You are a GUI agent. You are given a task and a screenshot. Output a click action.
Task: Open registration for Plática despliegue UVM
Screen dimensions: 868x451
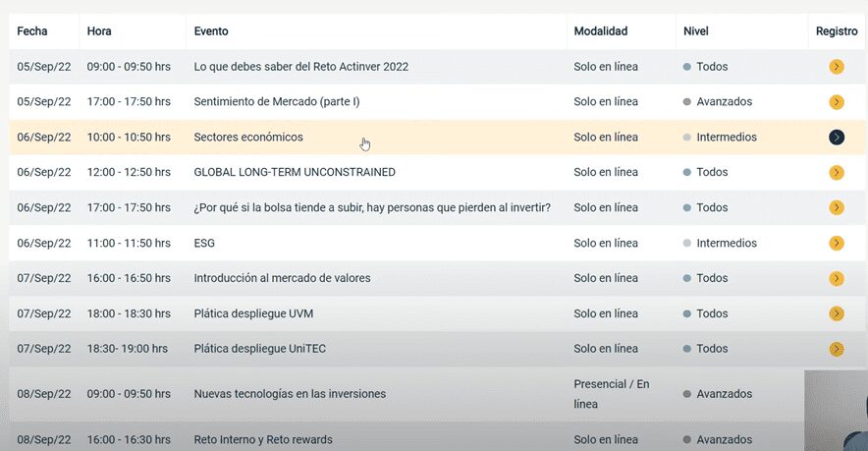837,314
